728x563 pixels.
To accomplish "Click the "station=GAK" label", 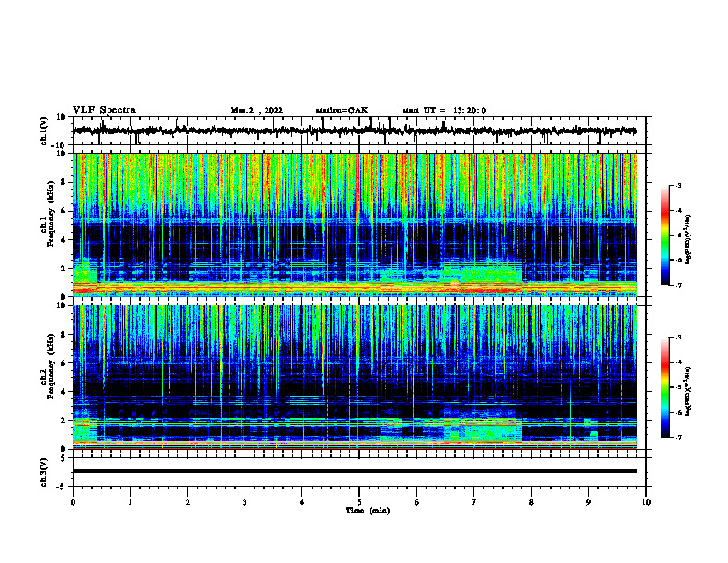I will (x=342, y=110).
